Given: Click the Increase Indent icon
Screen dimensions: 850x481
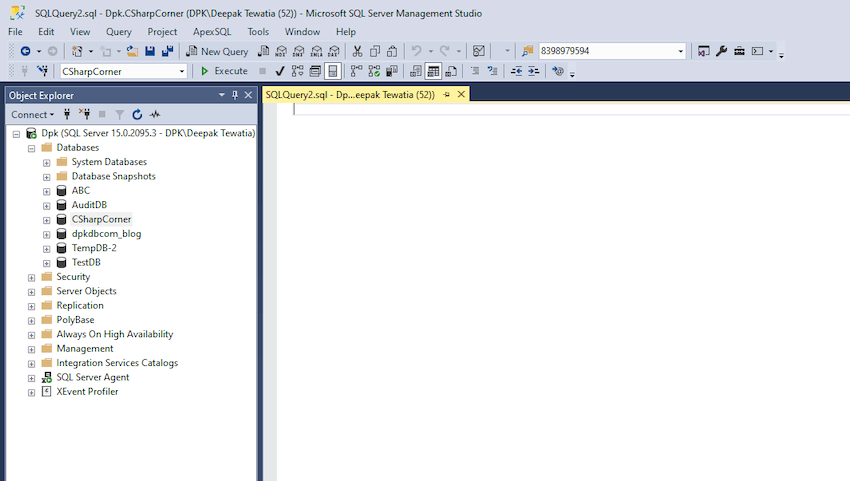Looking at the screenshot, I should [x=534, y=71].
